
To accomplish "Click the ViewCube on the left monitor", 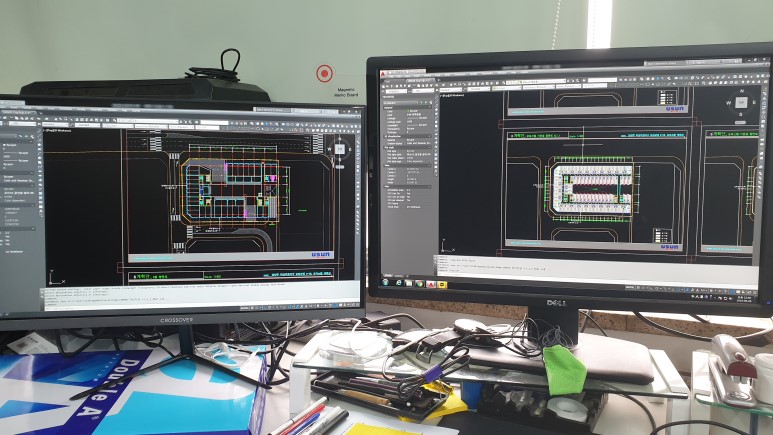I will click(x=340, y=149).
